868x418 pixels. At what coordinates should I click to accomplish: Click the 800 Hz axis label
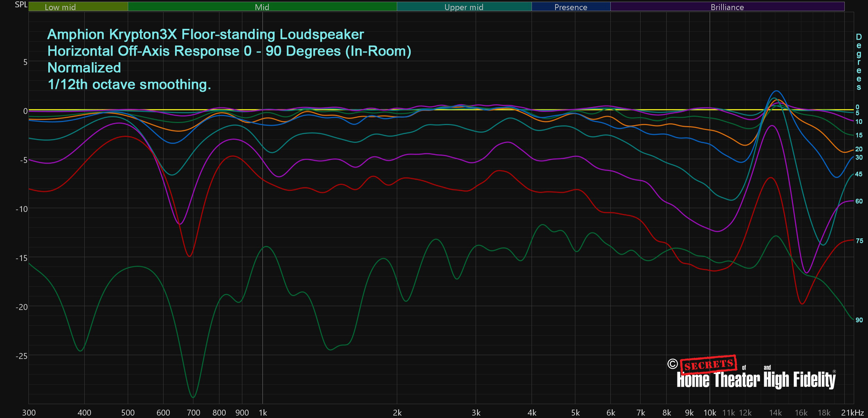pos(219,413)
